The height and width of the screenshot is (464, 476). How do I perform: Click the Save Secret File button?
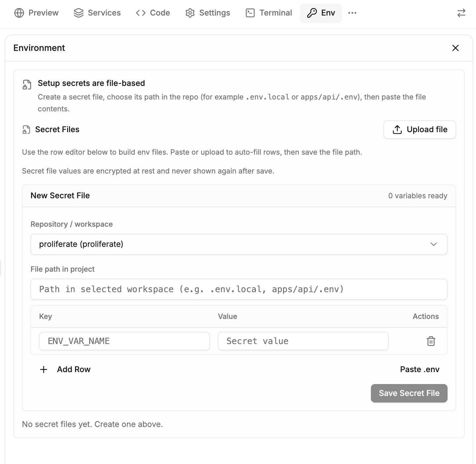point(409,393)
